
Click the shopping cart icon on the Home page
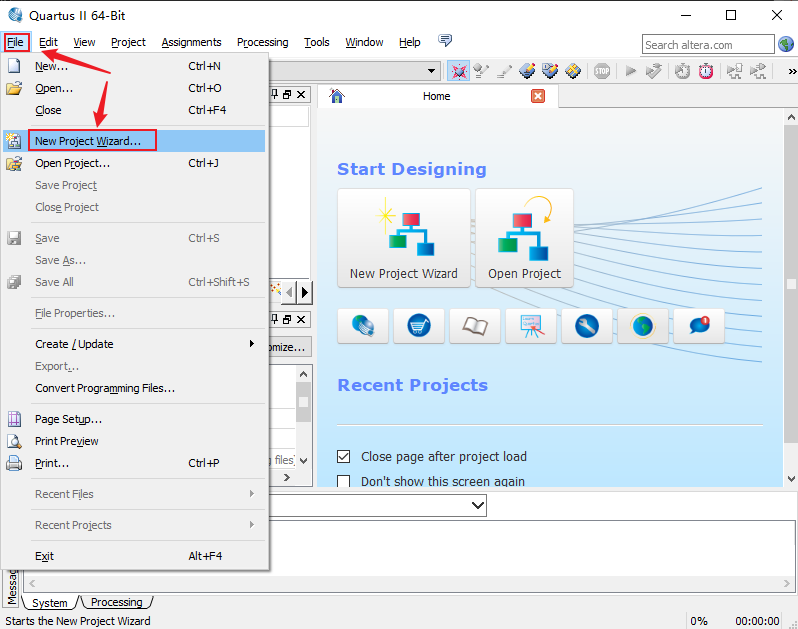click(x=419, y=326)
